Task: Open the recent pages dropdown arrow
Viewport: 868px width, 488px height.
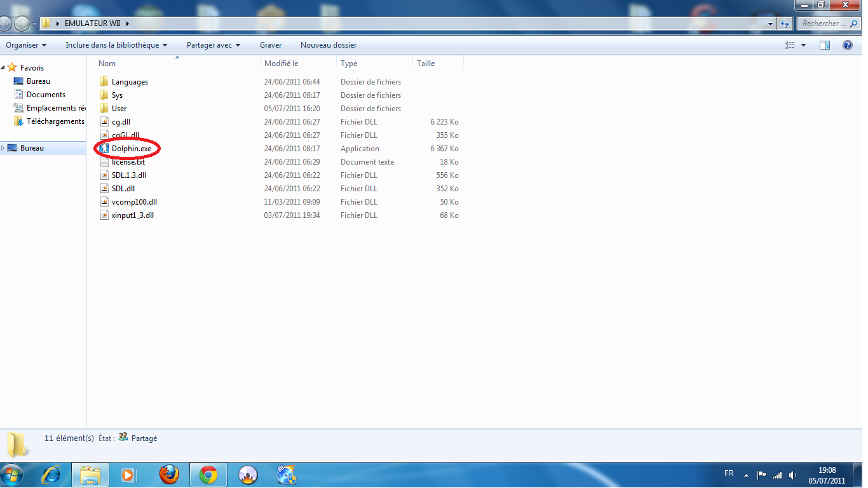Action: click(x=34, y=24)
